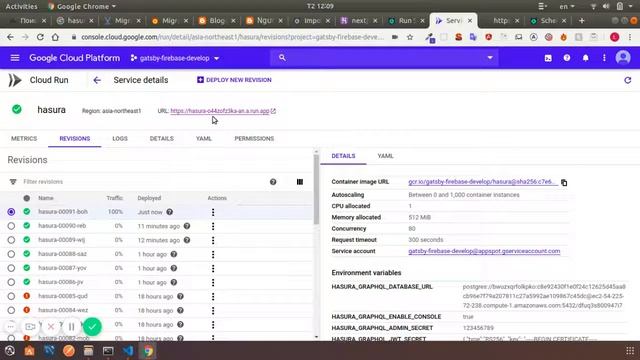Select revision hasura-00085-qud radio button
The height and width of the screenshot is (360, 640).
coord(11,296)
